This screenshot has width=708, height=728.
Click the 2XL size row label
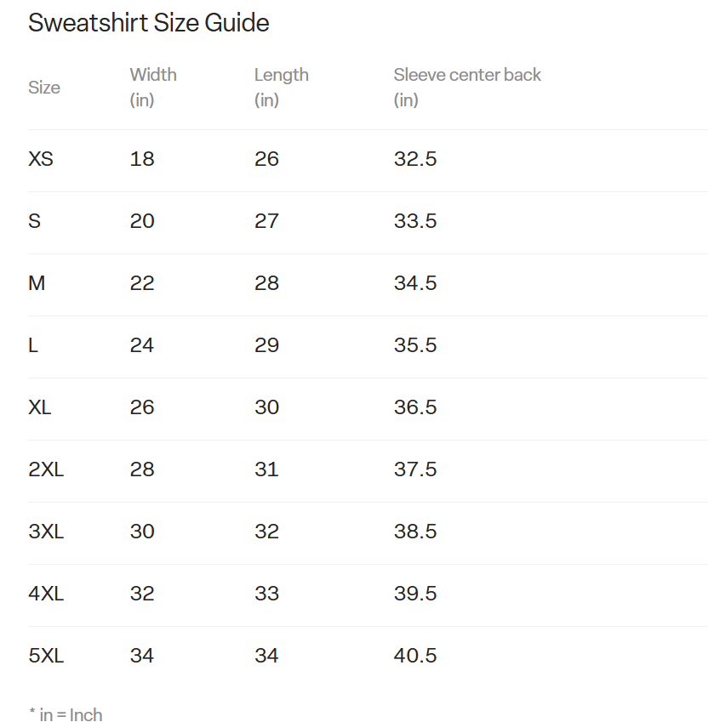pos(46,469)
